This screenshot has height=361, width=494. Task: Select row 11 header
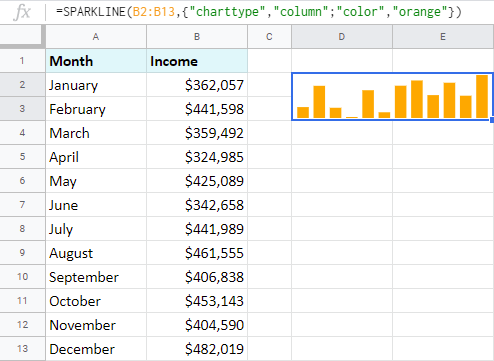click(x=22, y=301)
